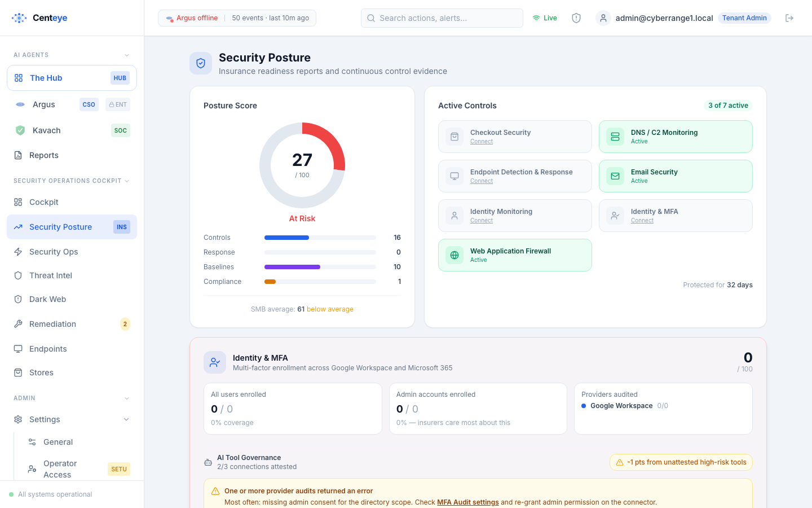Click Connect under Endpoint Detection & Response
This screenshot has width=812, height=508.
(x=482, y=181)
